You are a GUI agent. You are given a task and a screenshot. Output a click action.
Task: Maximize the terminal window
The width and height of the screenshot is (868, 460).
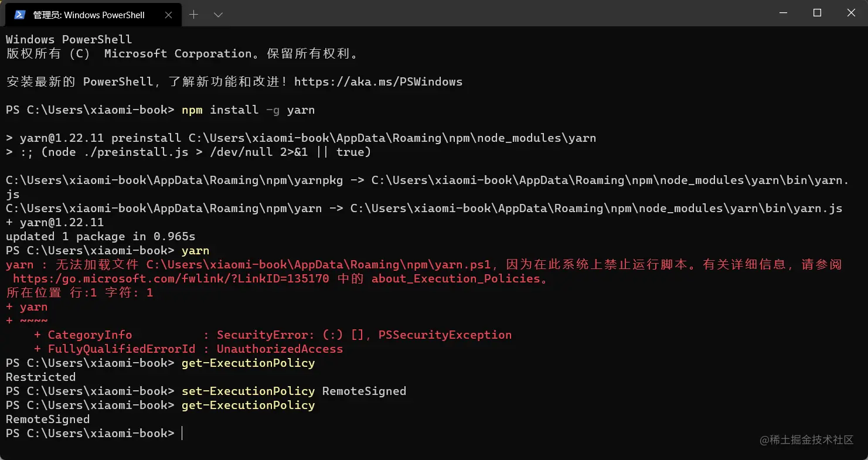[817, 13]
